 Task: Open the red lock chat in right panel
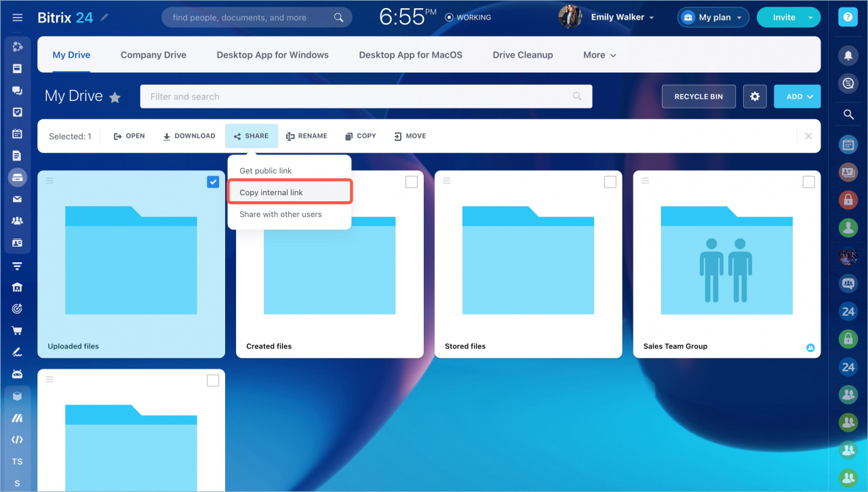pos(848,199)
